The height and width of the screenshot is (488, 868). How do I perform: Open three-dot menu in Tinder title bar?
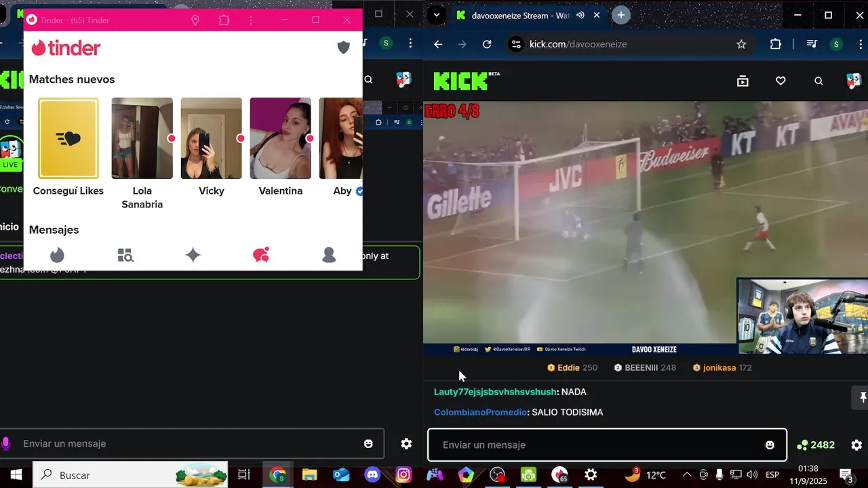click(252, 20)
